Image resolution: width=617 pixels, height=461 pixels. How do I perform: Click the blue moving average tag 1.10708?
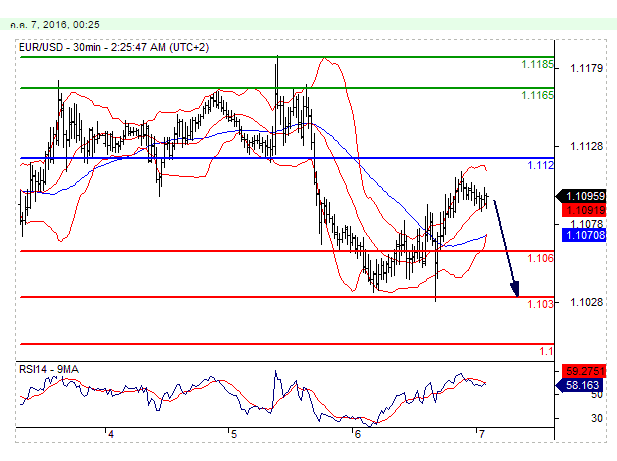point(585,235)
